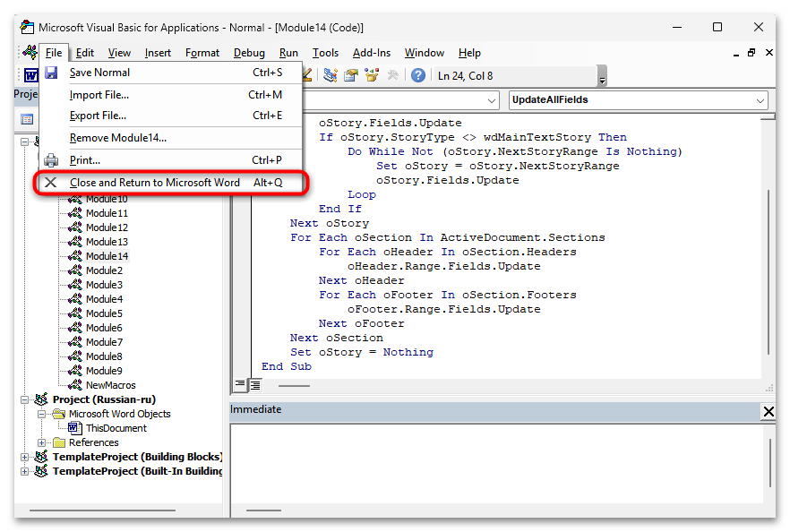The height and width of the screenshot is (532, 790).
Task: Open the UpdateAllFields procedure dropdown
Action: (x=760, y=100)
